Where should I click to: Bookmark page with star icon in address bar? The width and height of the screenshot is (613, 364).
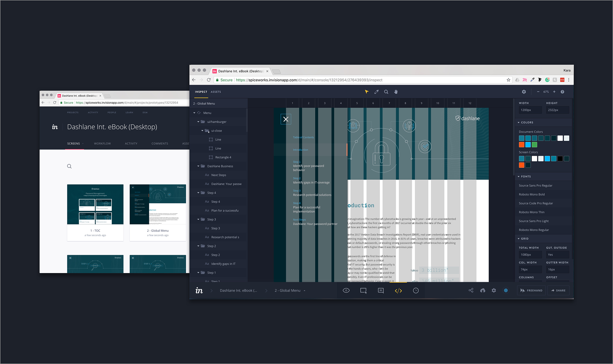coord(508,80)
